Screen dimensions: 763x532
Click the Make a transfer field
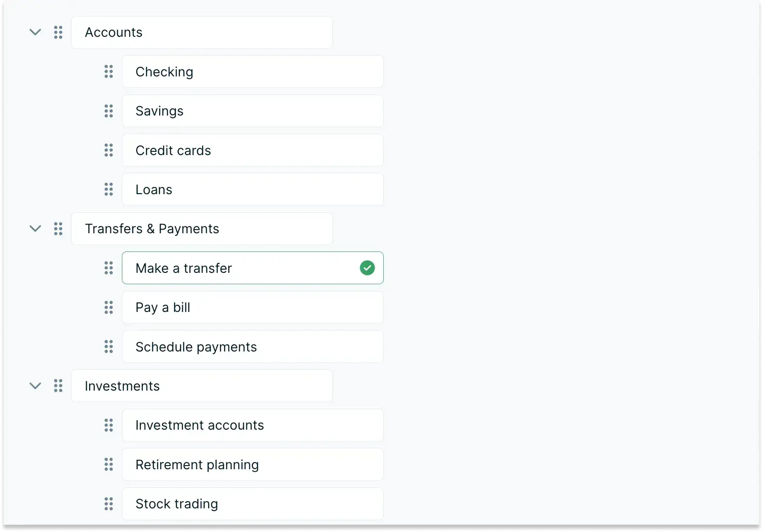[x=253, y=268]
